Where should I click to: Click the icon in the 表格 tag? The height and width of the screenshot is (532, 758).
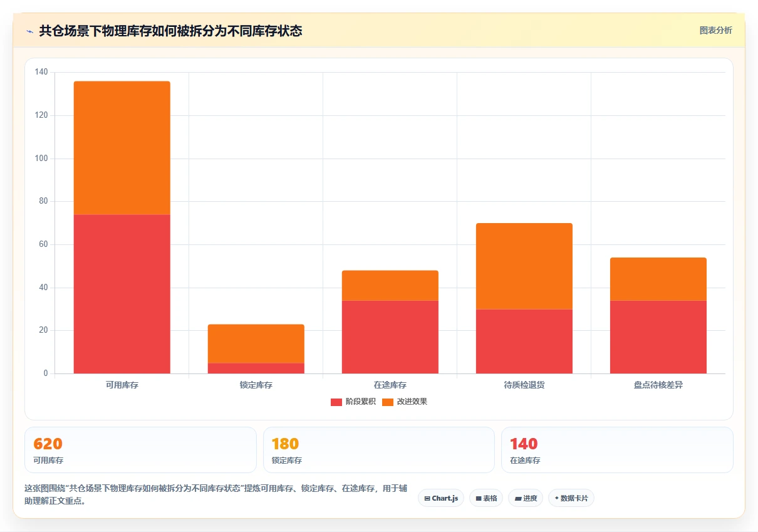[479, 499]
